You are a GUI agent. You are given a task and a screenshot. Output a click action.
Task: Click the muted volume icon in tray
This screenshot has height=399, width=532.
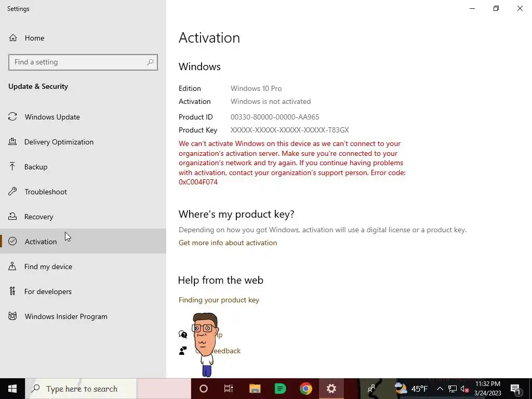pos(464,389)
